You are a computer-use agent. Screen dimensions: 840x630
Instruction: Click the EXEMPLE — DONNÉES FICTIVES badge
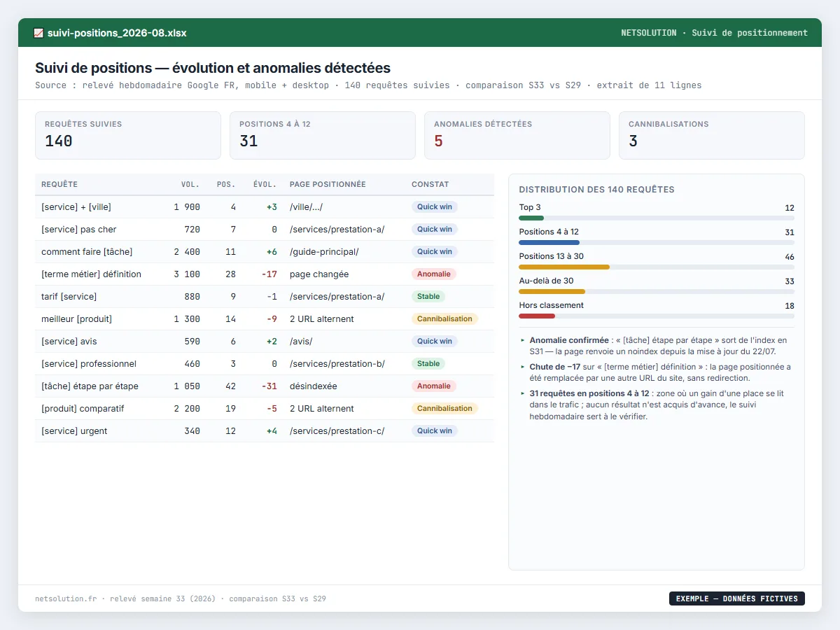[x=737, y=598]
